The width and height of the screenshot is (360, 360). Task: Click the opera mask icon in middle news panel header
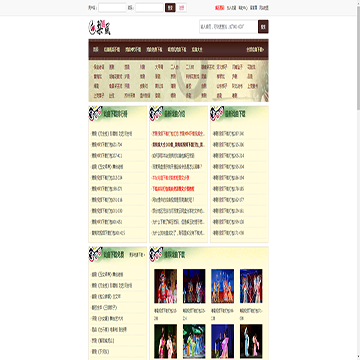[x=156, y=114]
